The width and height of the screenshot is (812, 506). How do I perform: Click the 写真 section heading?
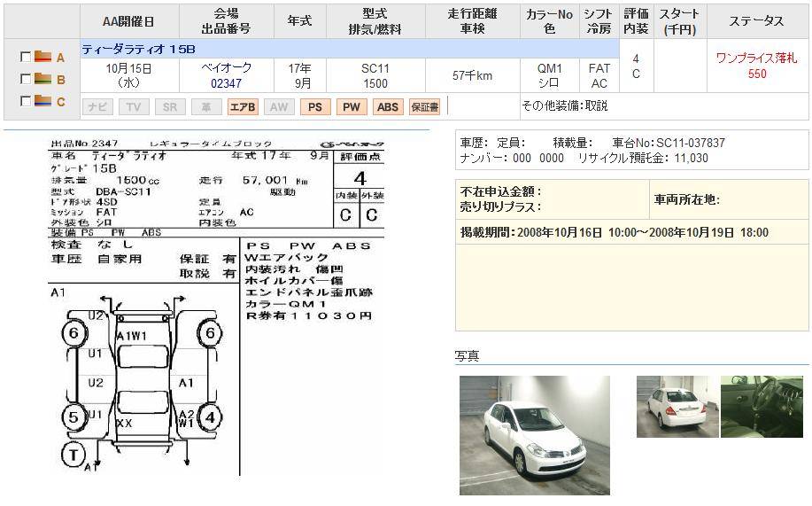(x=468, y=356)
